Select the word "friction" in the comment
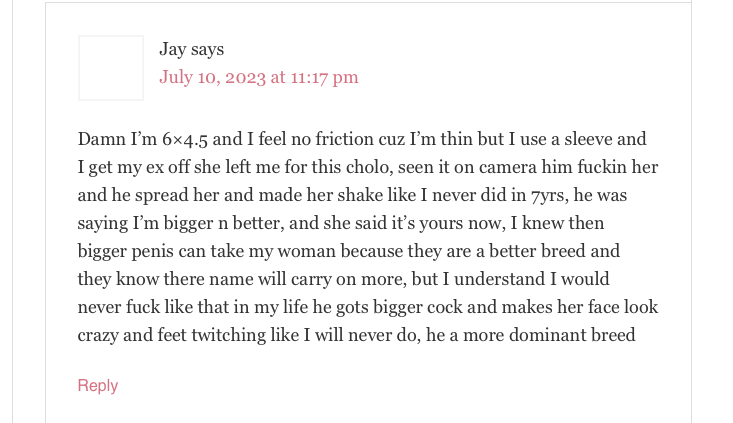The height and width of the screenshot is (423, 733). point(344,139)
